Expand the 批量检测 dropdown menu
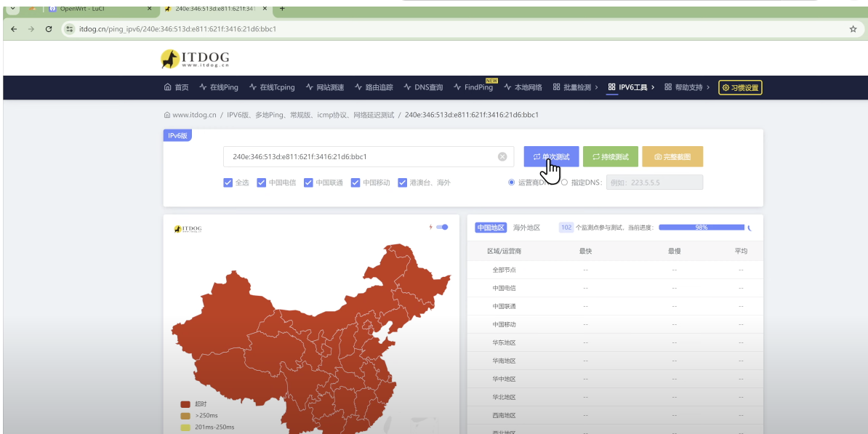The image size is (868, 434). pyautogui.click(x=575, y=88)
